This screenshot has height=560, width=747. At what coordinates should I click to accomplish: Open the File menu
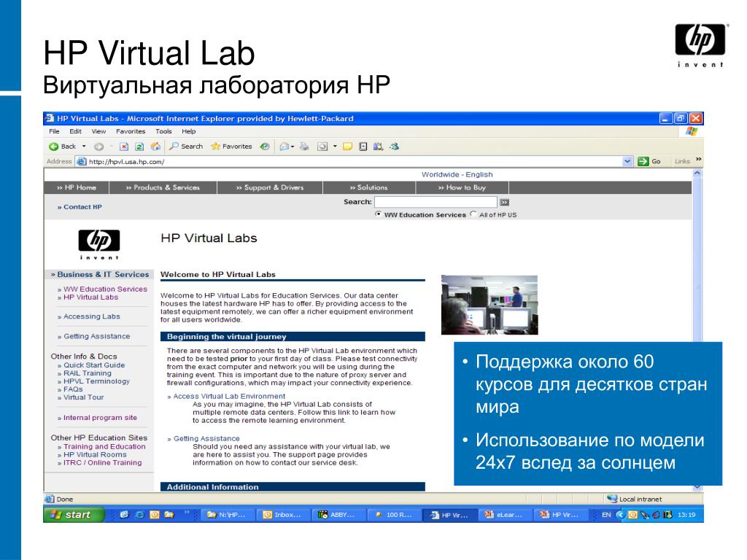coord(54,131)
